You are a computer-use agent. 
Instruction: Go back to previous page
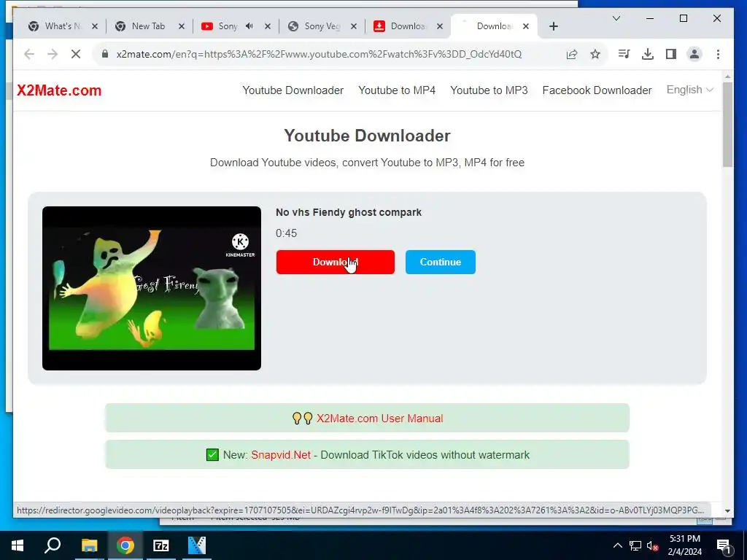29,54
